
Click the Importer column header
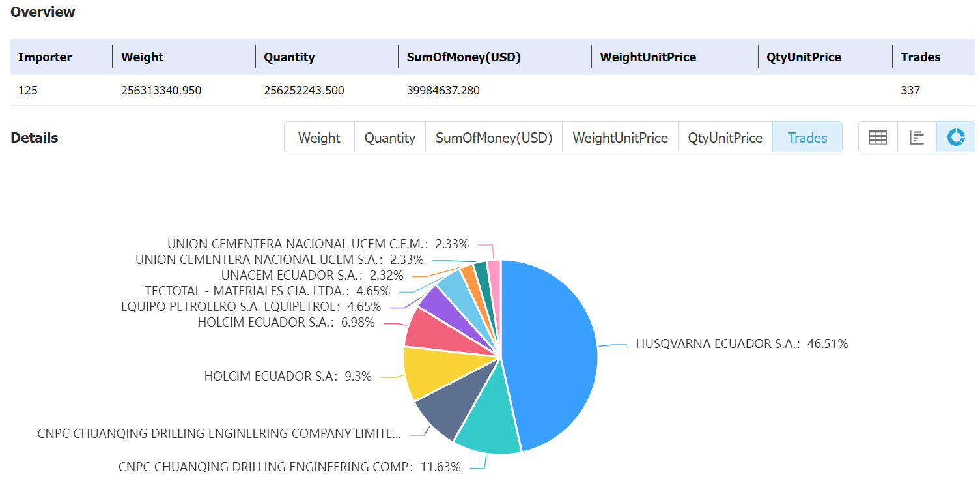pyautogui.click(x=45, y=57)
